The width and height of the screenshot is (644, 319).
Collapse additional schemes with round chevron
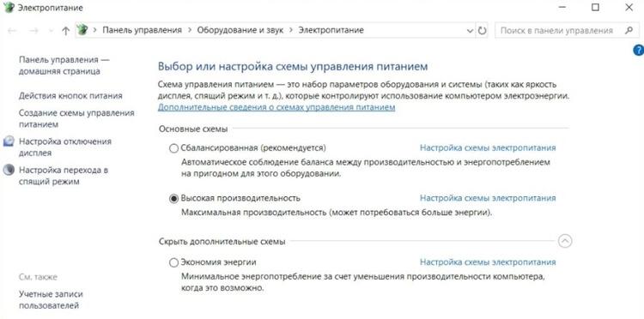click(565, 241)
